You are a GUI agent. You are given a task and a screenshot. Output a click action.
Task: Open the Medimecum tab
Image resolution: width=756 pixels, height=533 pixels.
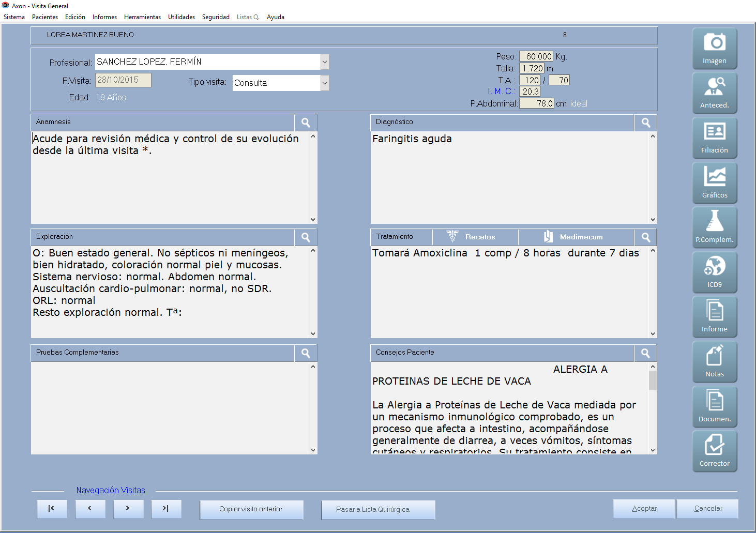coord(576,237)
